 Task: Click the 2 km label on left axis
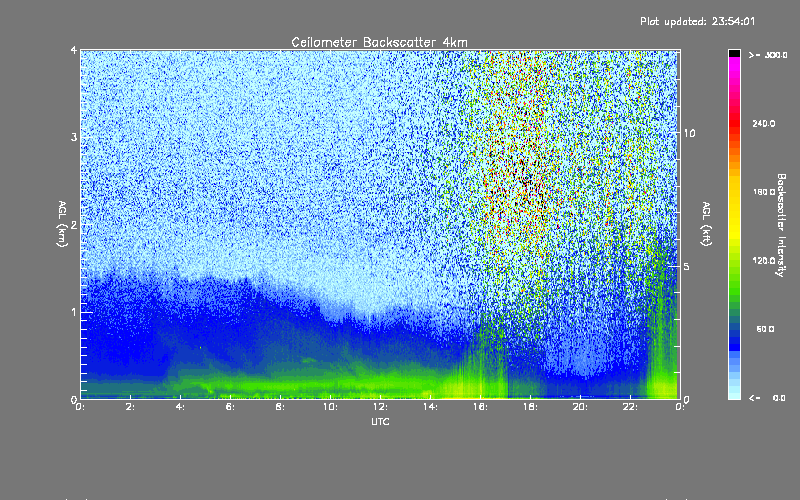74,224
